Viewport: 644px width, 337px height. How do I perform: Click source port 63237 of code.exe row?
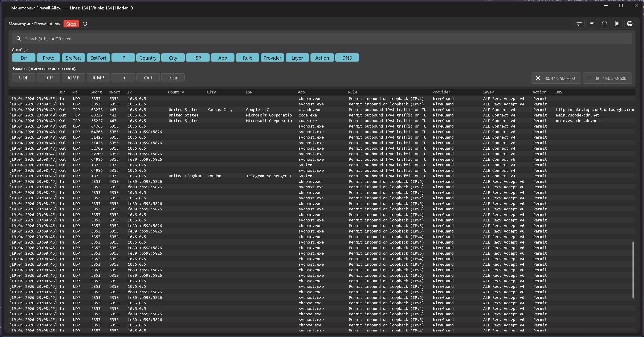[x=97, y=115]
